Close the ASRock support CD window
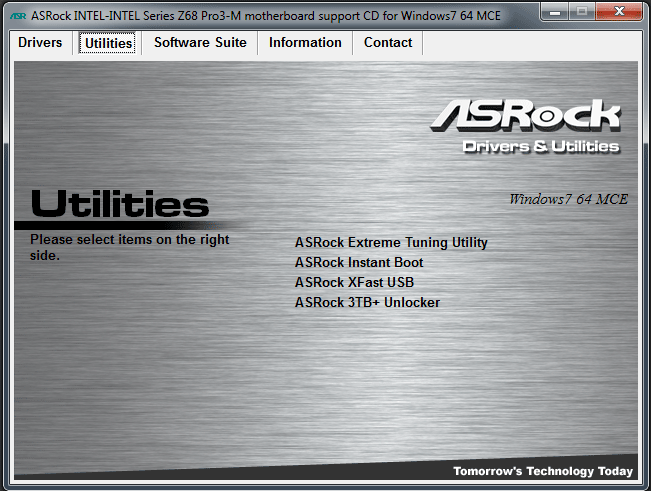 tap(619, 11)
